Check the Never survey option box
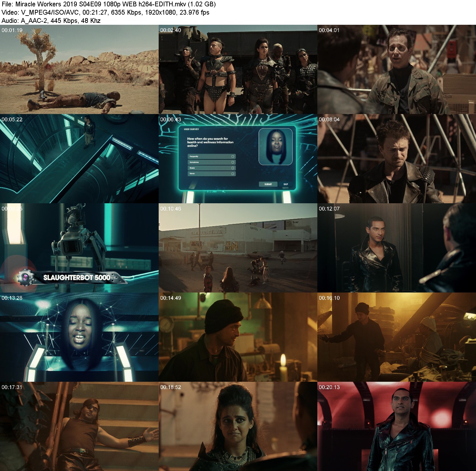The height and width of the screenshot is (471, 476). click(x=233, y=173)
